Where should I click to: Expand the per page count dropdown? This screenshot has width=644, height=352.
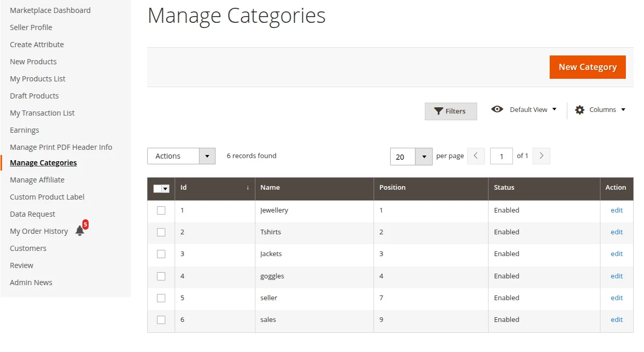click(x=424, y=157)
